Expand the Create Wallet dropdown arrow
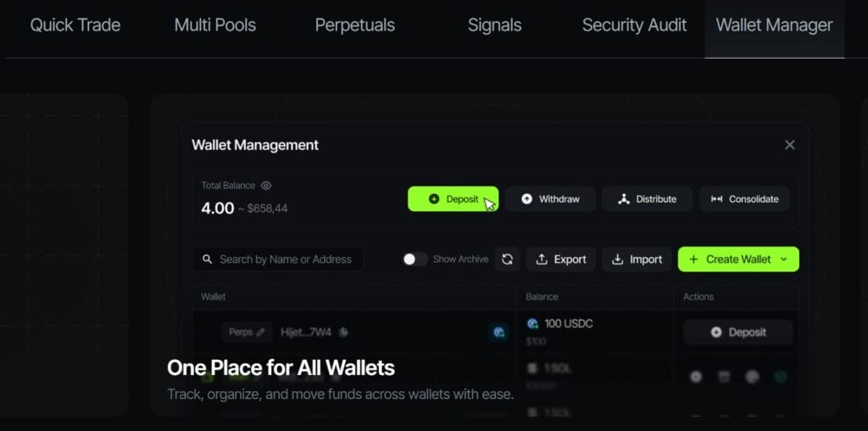This screenshot has width=868, height=431. (784, 260)
